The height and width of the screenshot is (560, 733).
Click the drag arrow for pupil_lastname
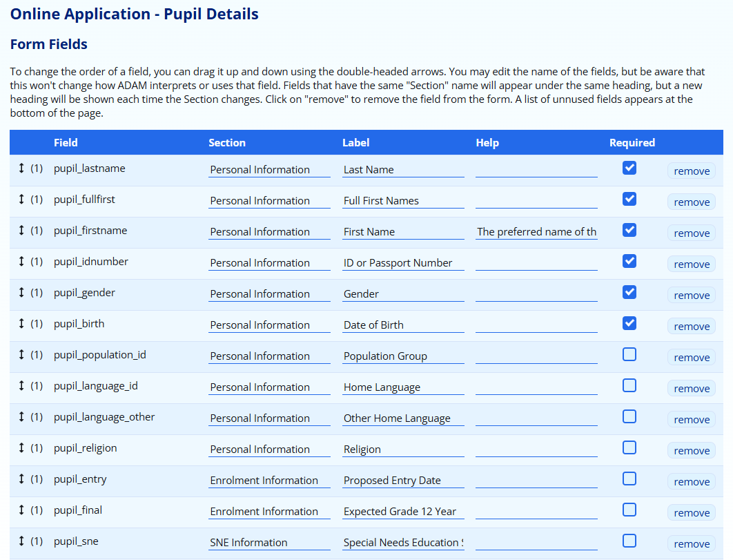coord(21,168)
